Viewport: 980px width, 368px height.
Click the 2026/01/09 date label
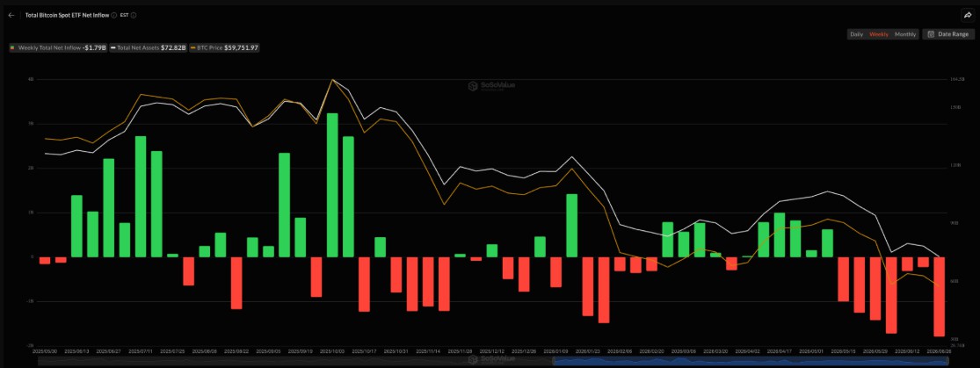[x=555, y=352]
